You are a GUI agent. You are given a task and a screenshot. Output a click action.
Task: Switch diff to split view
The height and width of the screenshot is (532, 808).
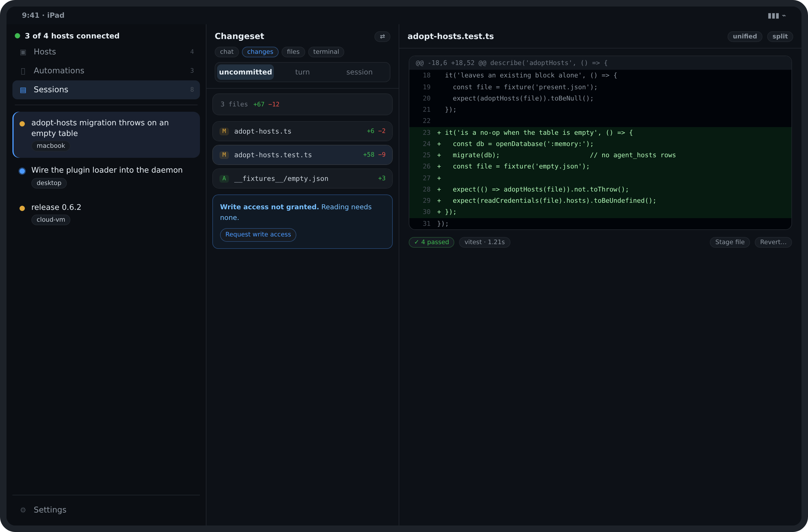coord(780,36)
